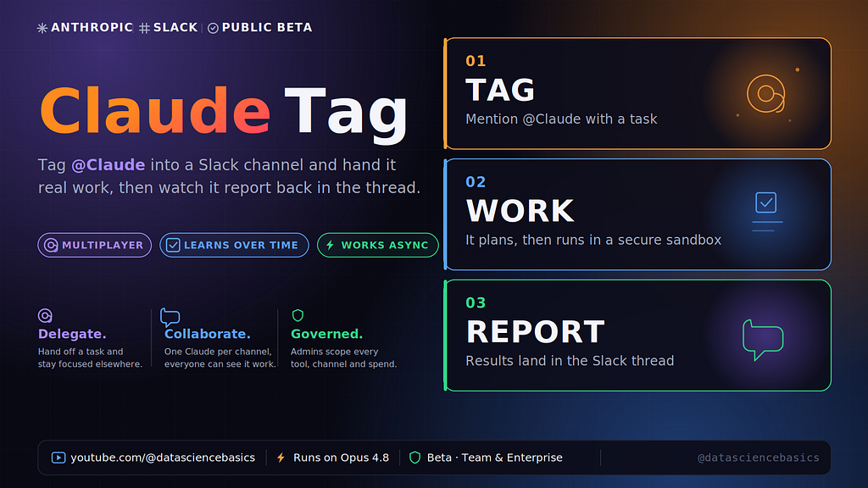The image size is (868, 488).
Task: Open the 01 TAG step card
Action: click(x=637, y=93)
